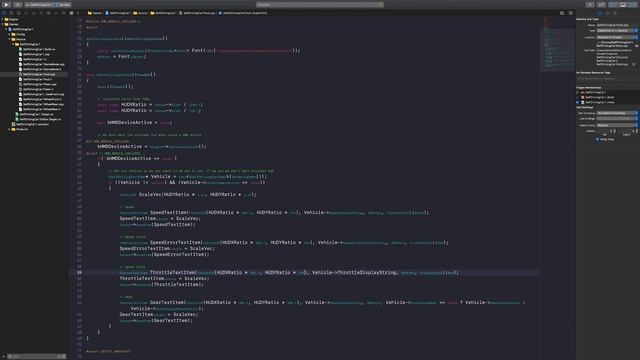Open the Library plus button
Screen dimensions: 640x360
coord(590,4)
